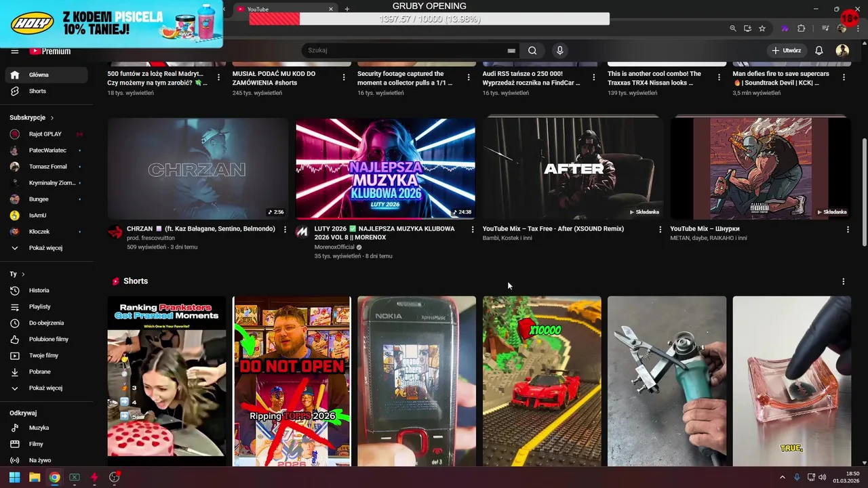Viewport: 868px width, 488px height.
Task: Open the Shorts shelf three-dot menu
Action: pyautogui.click(x=844, y=281)
